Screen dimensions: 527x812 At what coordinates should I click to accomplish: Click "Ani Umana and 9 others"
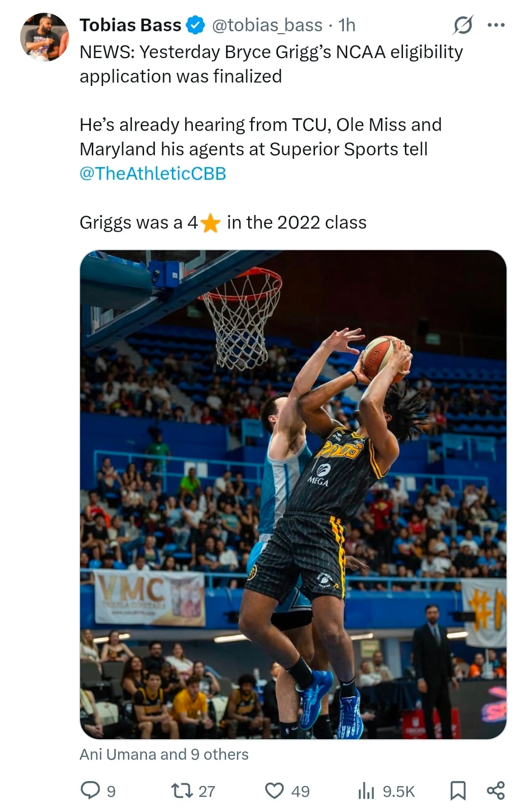click(x=164, y=754)
